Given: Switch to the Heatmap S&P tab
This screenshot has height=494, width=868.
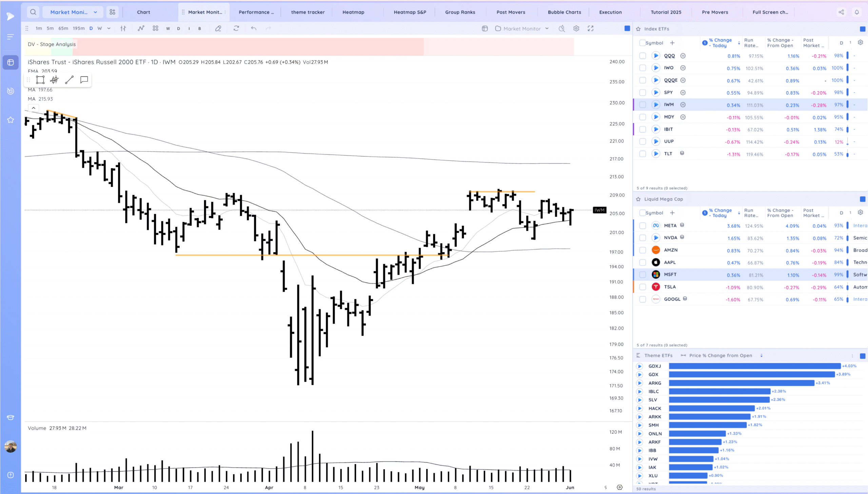Looking at the screenshot, I should click(409, 12).
